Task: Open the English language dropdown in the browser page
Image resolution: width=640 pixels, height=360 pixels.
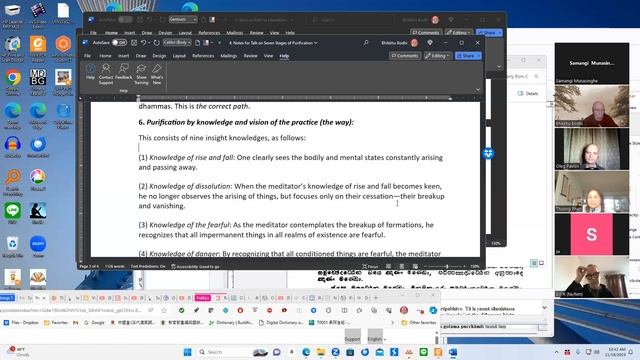Action: (376, 338)
